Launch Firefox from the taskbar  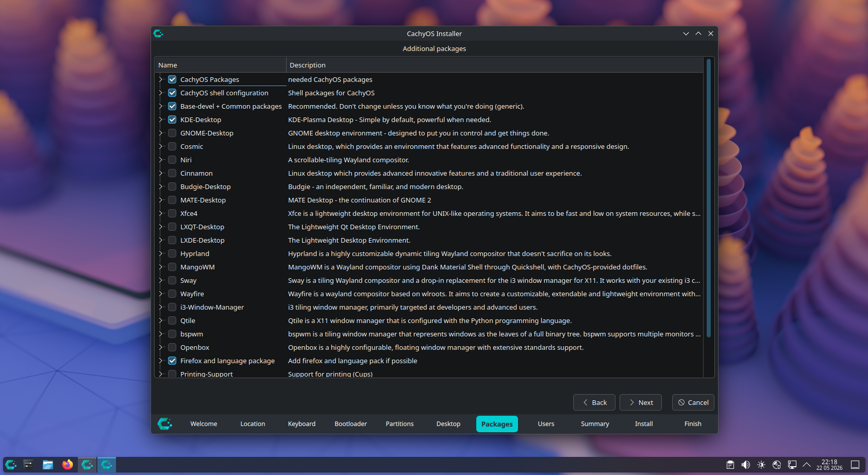(x=68, y=465)
